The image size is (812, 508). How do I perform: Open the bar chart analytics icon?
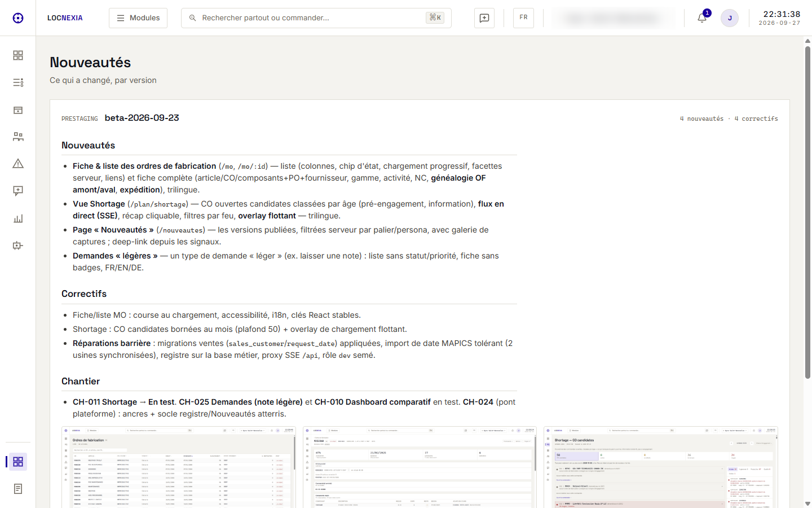click(18, 218)
